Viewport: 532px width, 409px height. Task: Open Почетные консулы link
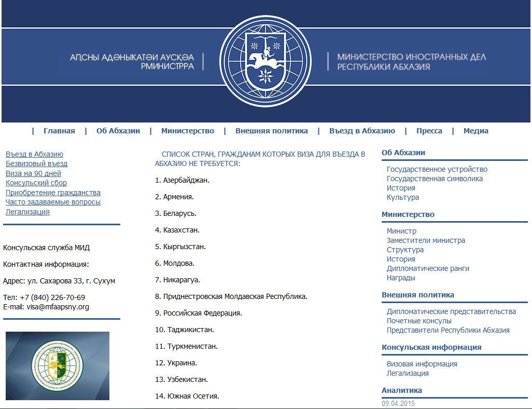pos(419,321)
